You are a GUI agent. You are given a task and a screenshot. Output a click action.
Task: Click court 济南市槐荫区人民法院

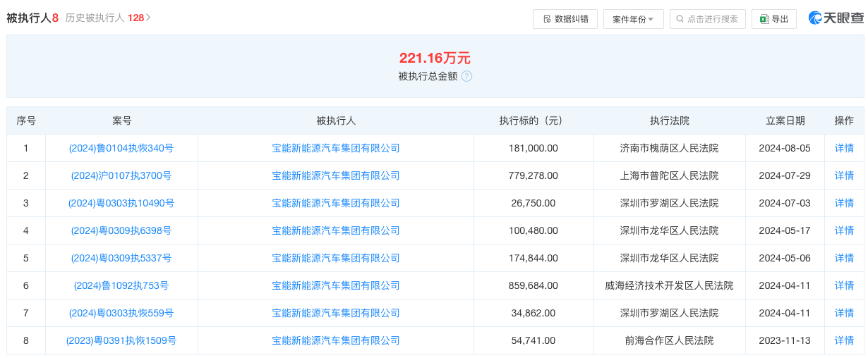[x=670, y=148]
